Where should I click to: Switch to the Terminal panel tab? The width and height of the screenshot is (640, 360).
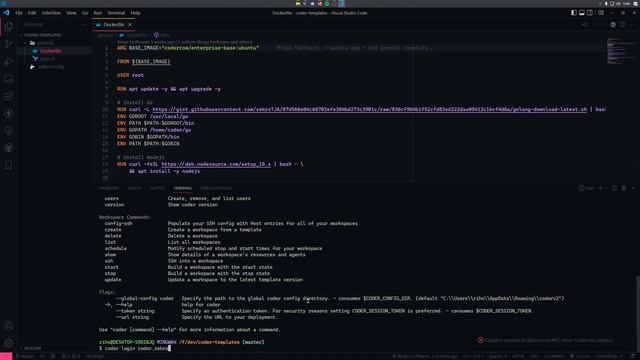[182, 188]
